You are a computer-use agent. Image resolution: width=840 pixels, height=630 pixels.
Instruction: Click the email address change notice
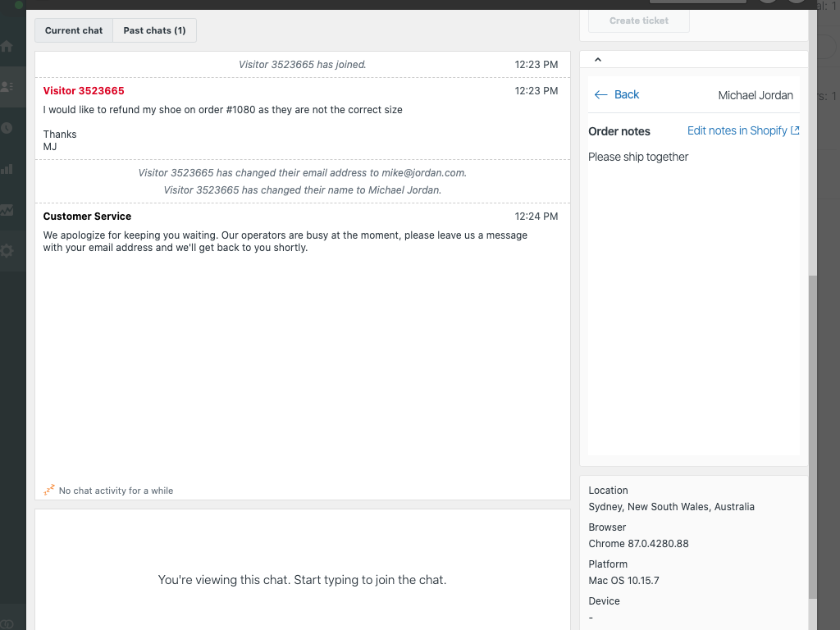pos(302,173)
